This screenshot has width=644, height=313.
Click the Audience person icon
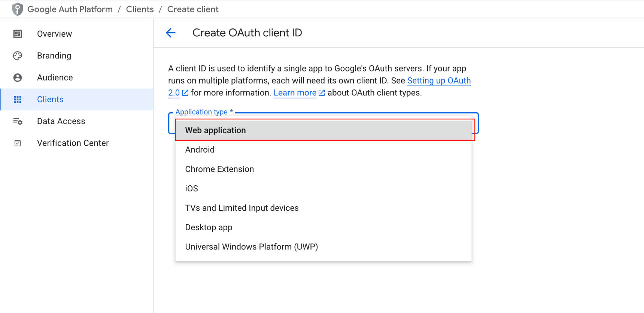[x=18, y=78]
